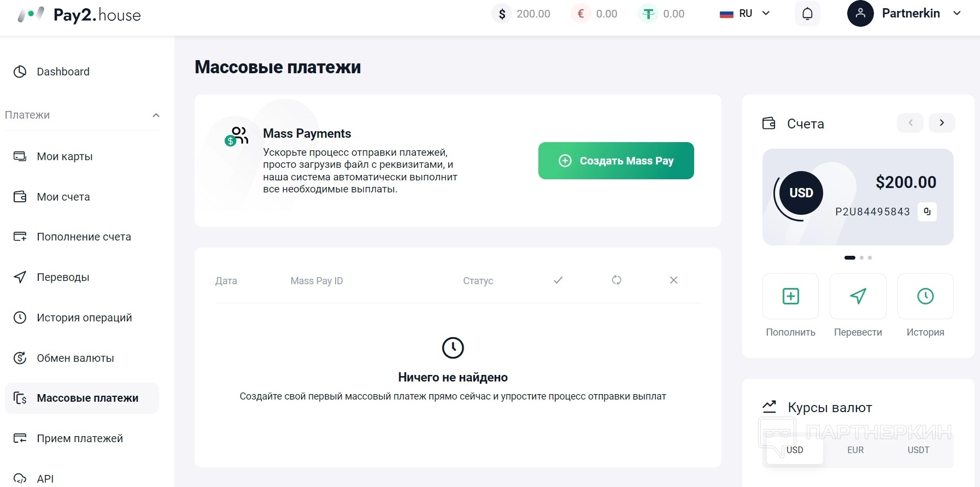This screenshot has width=980, height=487.
Task: Open the RU language dropdown
Action: point(745,14)
